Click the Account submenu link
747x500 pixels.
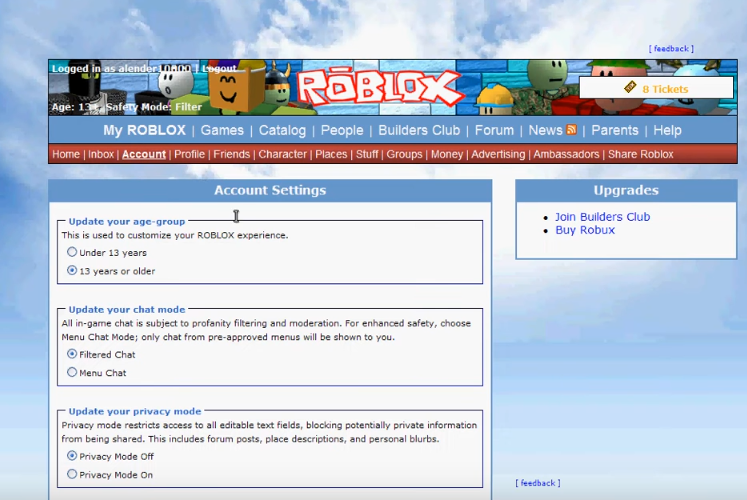pos(144,154)
